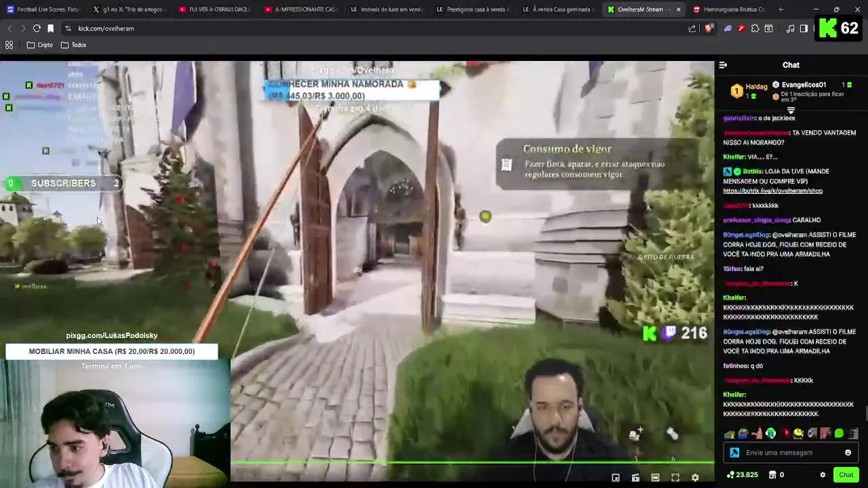This screenshot has height=488, width=868.
Task: Insert the yellow duck emote shortcut
Action: (798, 434)
